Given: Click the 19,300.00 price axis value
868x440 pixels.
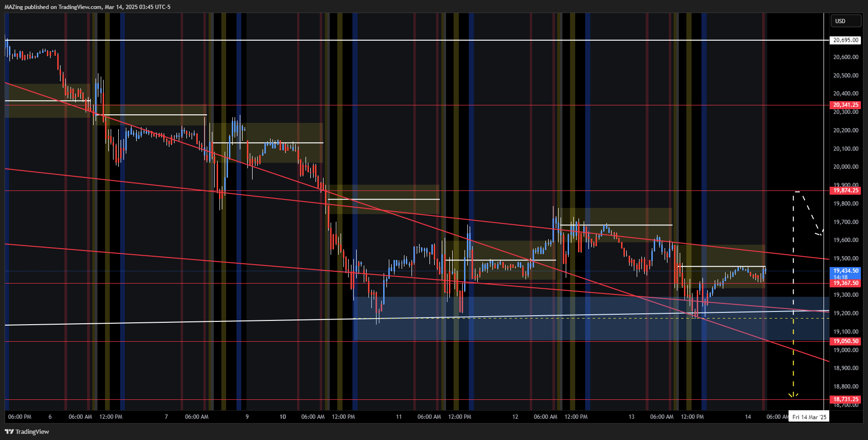Looking at the screenshot, I should (x=846, y=295).
